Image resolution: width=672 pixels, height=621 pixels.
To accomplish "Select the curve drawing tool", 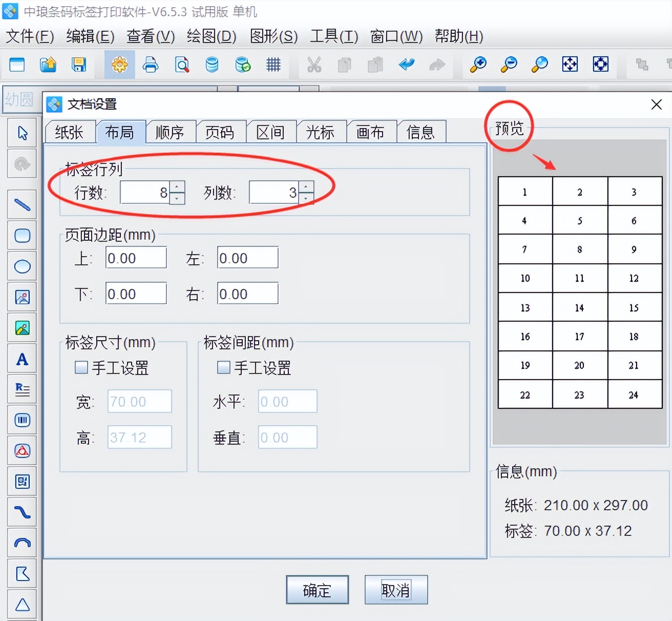I will (22, 512).
